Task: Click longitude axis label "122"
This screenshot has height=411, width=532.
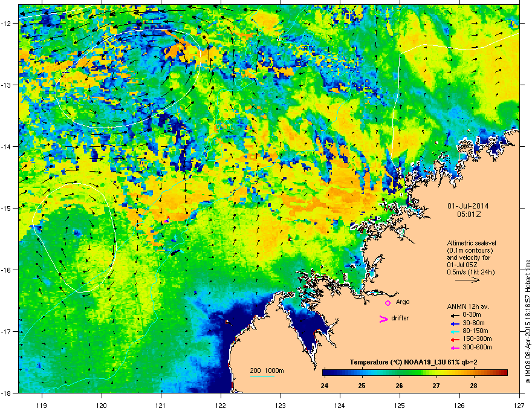Action: (221, 405)
